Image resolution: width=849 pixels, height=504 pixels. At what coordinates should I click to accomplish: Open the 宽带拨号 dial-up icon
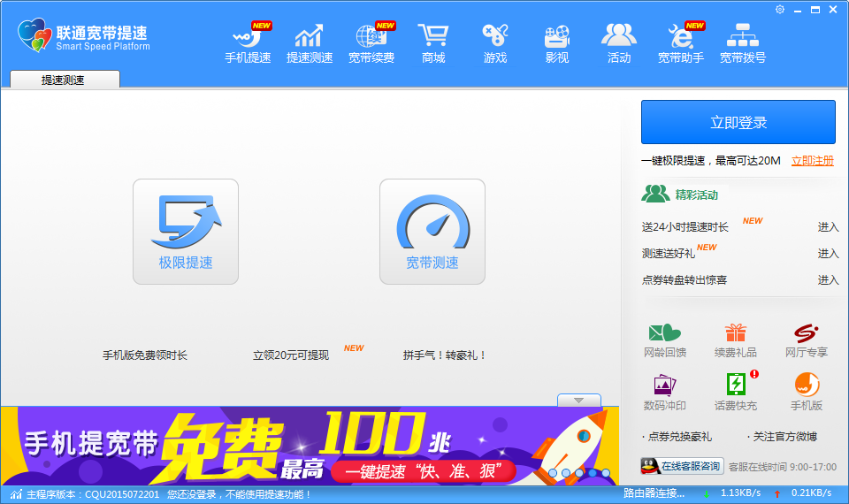pos(743,43)
